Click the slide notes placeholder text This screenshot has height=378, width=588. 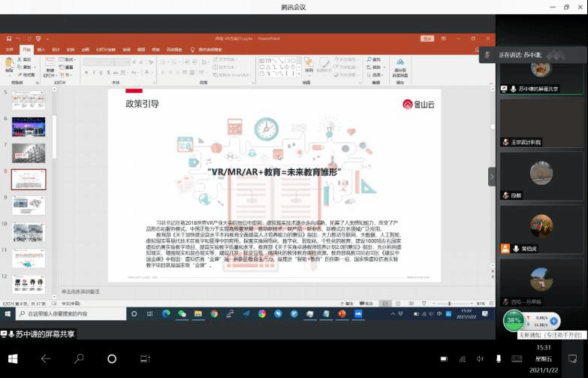(80, 291)
